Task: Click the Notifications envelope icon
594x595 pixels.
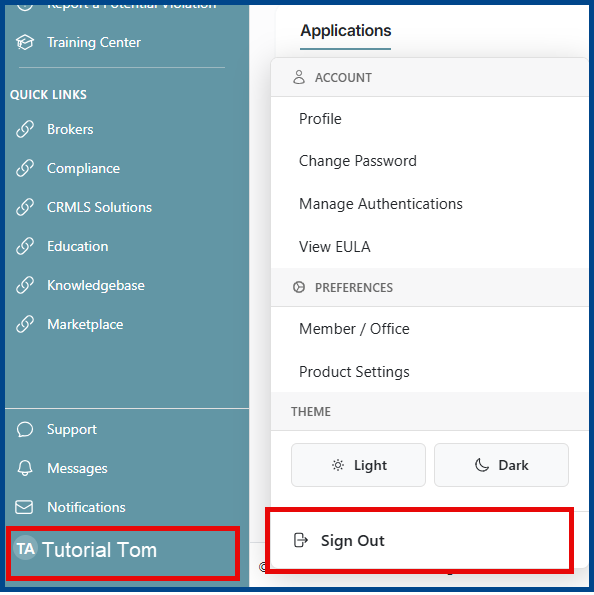Action: [24, 507]
